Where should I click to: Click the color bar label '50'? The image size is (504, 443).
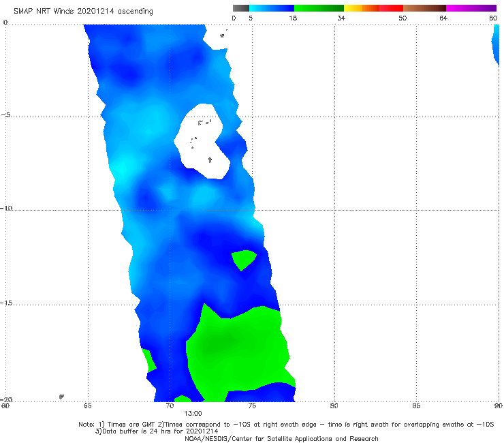coord(403,18)
